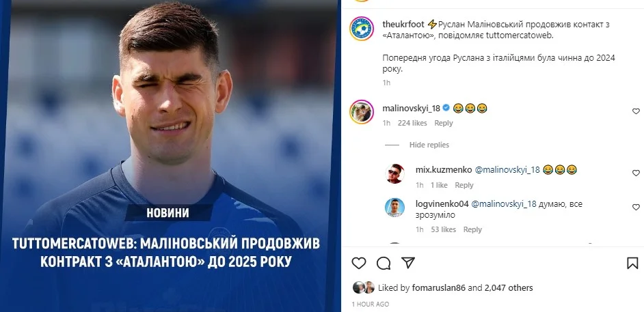This screenshot has height=312, width=644.
Task: Reply to malinovskyi_18's comment
Action: click(x=444, y=123)
